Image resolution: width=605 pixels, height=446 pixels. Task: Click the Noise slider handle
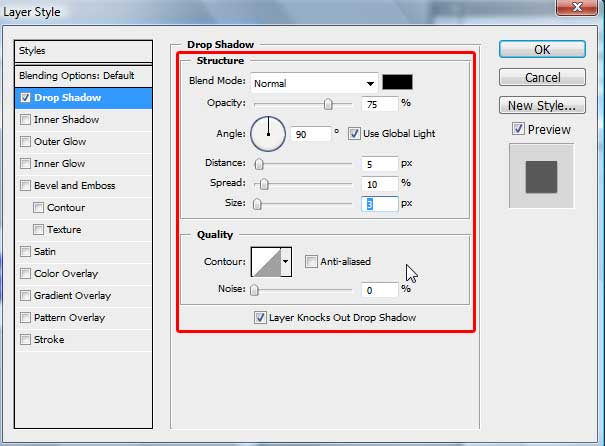click(254, 290)
